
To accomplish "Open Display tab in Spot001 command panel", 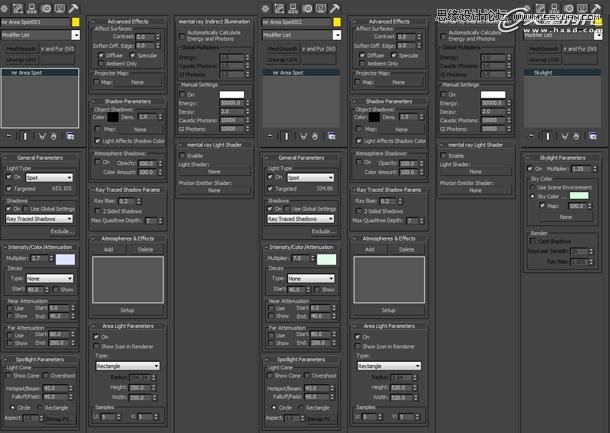I will click(x=60, y=8).
